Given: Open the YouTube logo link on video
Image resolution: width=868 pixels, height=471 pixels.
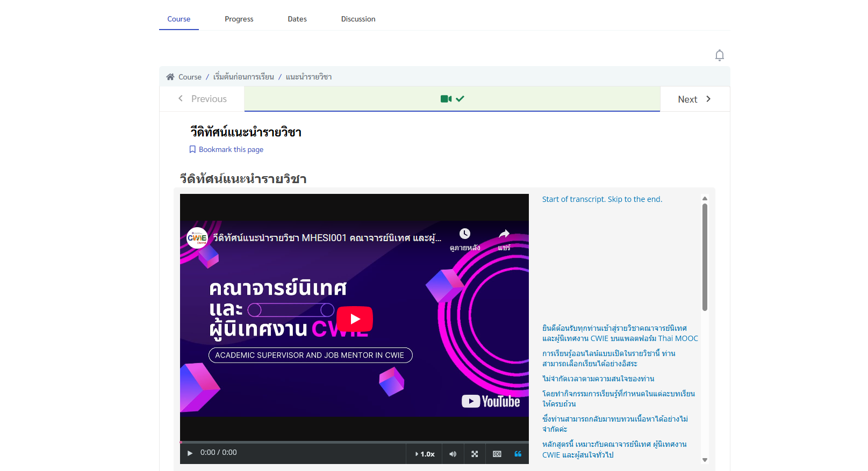Looking at the screenshot, I should pos(491,401).
